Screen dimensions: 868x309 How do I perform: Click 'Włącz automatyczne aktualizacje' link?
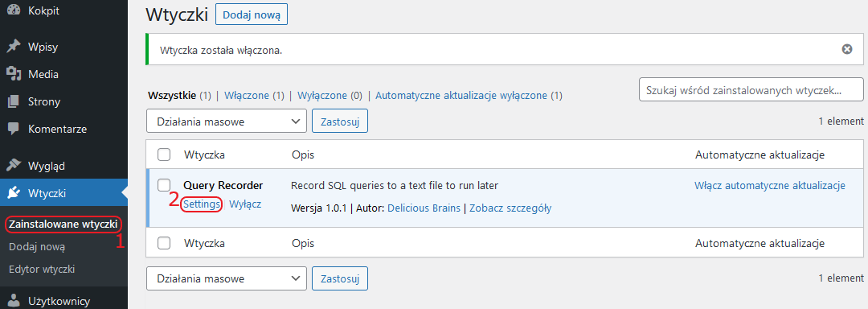770,186
